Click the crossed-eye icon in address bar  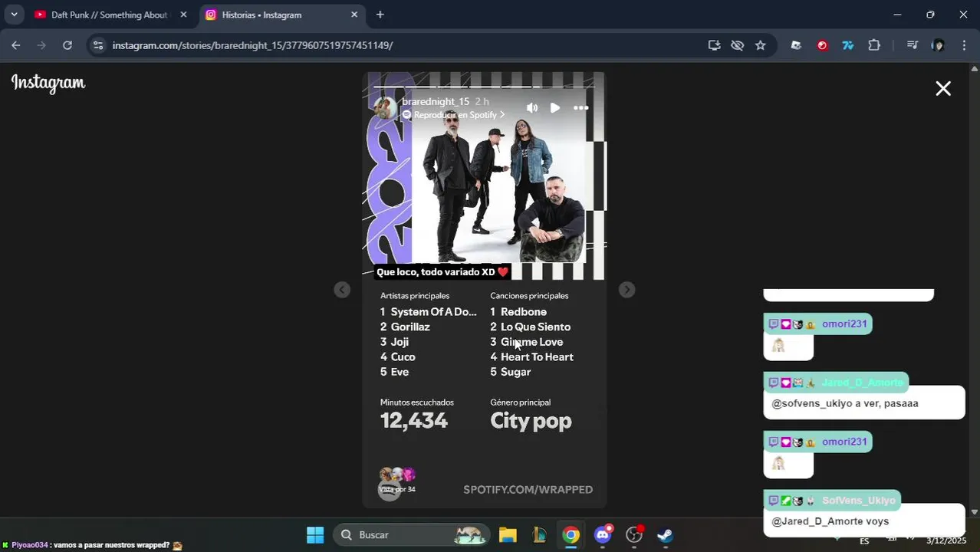click(738, 45)
